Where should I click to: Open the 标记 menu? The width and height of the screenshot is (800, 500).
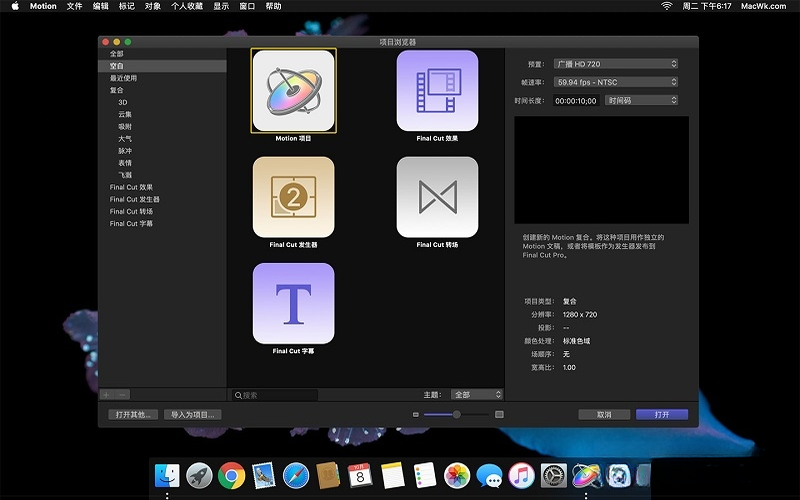tap(127, 6)
